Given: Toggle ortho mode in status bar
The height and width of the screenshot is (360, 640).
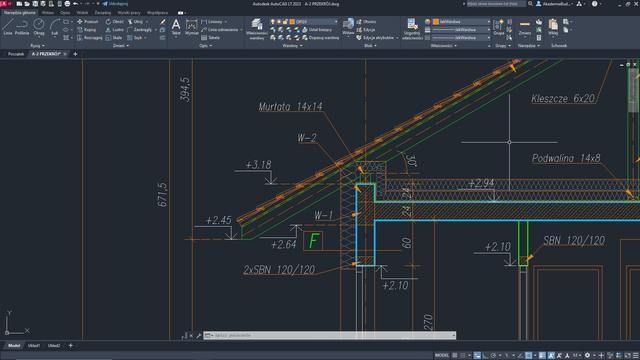Looking at the screenshot, I should [485, 356].
